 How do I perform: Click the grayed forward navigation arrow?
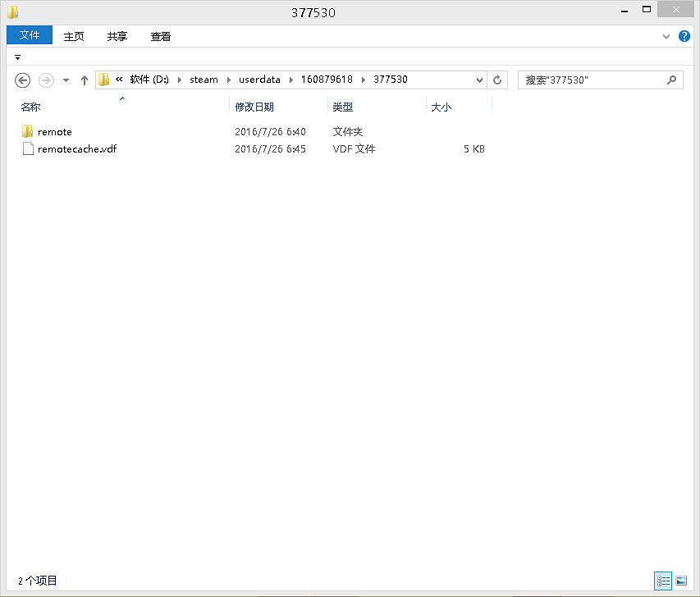coord(46,80)
